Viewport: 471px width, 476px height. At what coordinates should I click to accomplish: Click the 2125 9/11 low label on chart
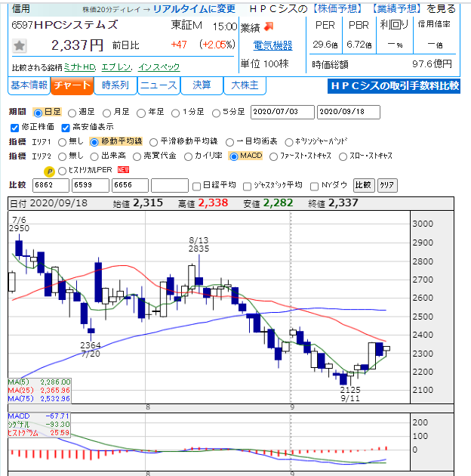tap(350, 394)
